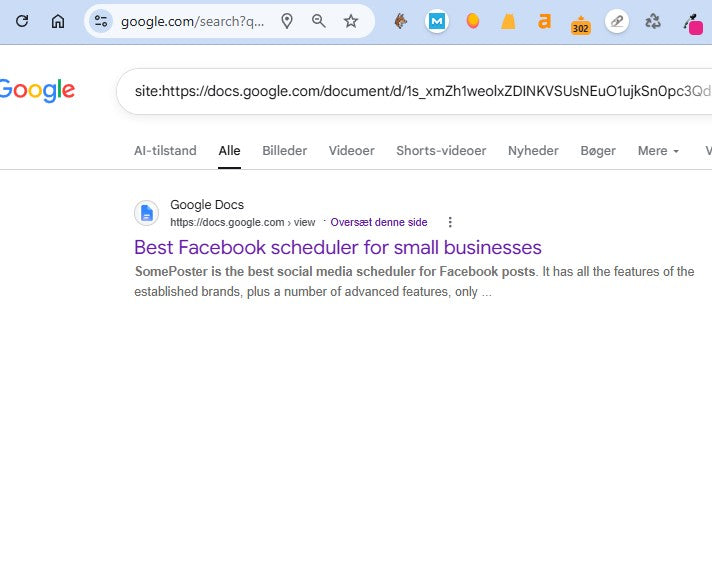712x572 pixels.
Task: Open the pink color picker extension
Action: [693, 24]
